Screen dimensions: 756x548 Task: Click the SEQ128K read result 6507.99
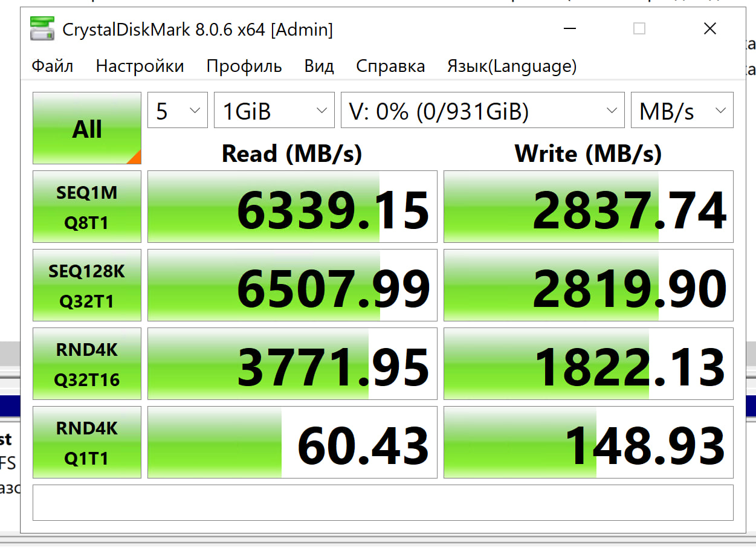[292, 285]
